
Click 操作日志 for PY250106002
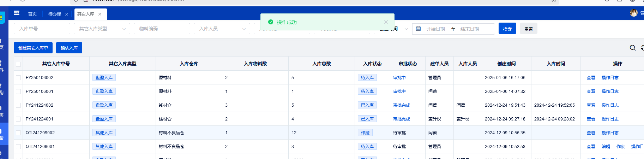[x=610, y=78]
